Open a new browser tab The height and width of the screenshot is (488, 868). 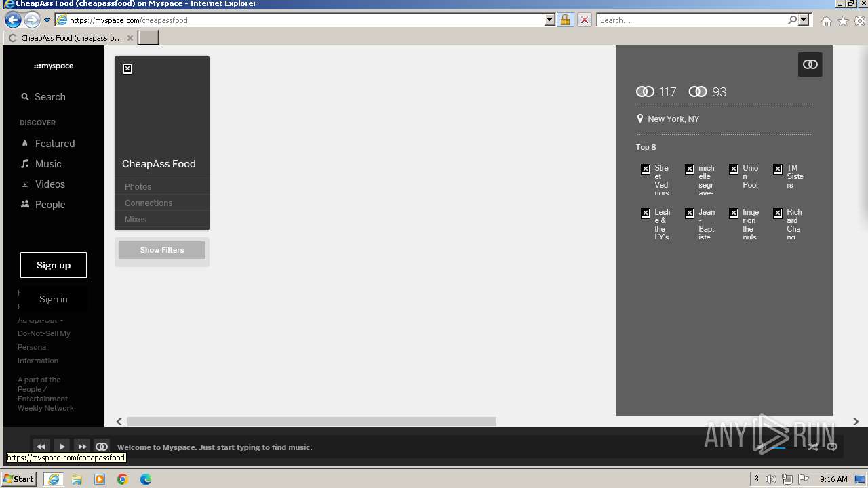tap(149, 38)
